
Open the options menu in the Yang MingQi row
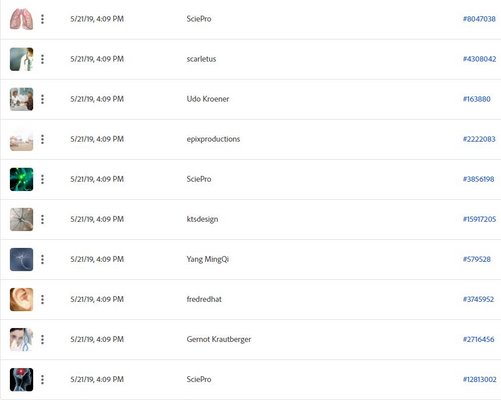point(42,259)
